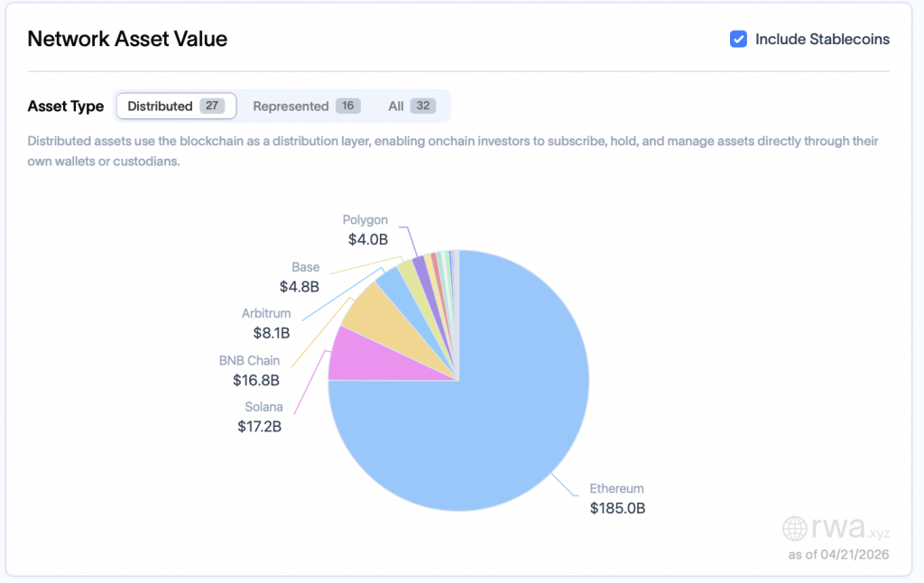Untick the Include Stablecoins checkbox
The image size is (924, 583).
pos(738,39)
